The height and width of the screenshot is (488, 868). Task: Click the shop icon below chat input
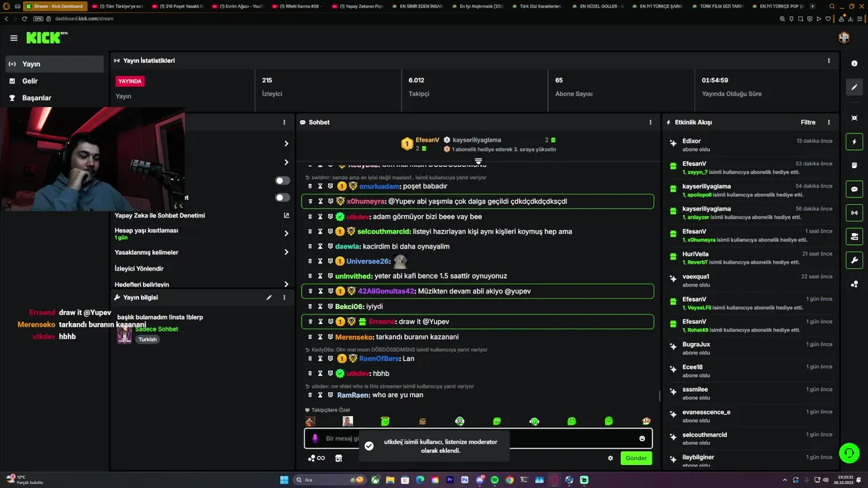[338, 458]
